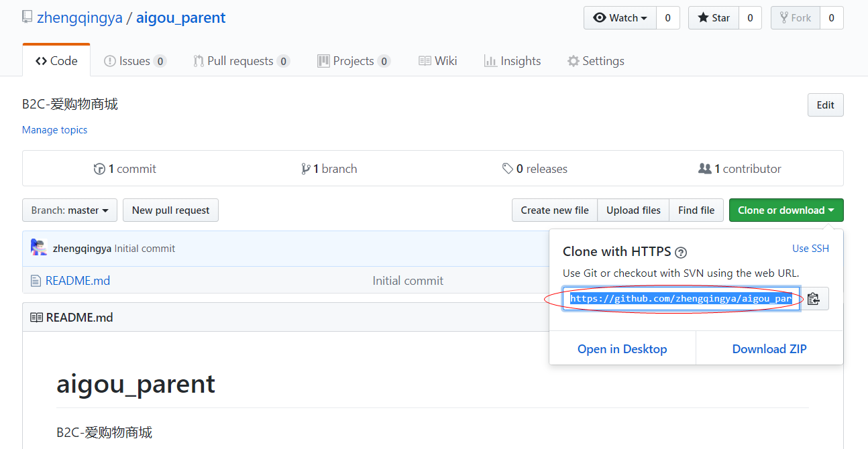Click zhengqingya author name in commit row
The image size is (868, 449).
point(82,249)
